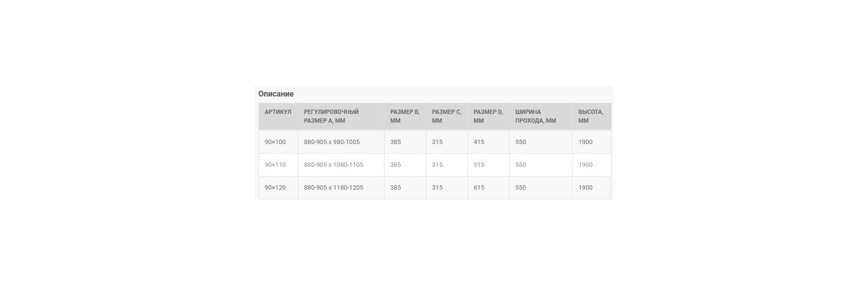Click the 90×120 article cell

click(x=278, y=188)
